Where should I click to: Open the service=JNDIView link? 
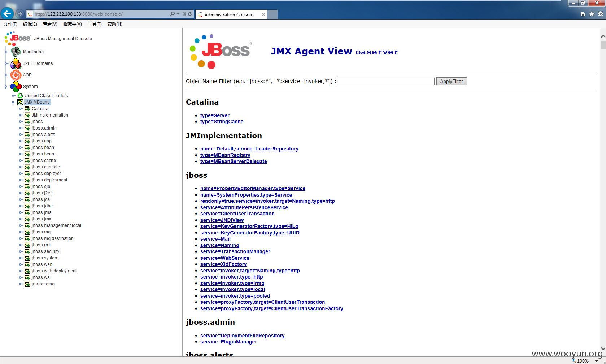[x=222, y=220]
